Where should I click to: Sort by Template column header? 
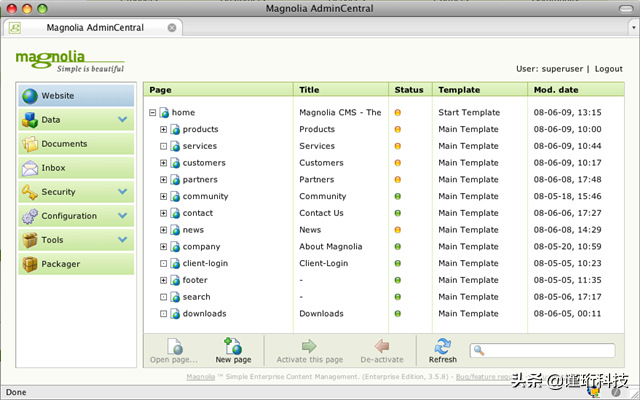pyautogui.click(x=480, y=90)
